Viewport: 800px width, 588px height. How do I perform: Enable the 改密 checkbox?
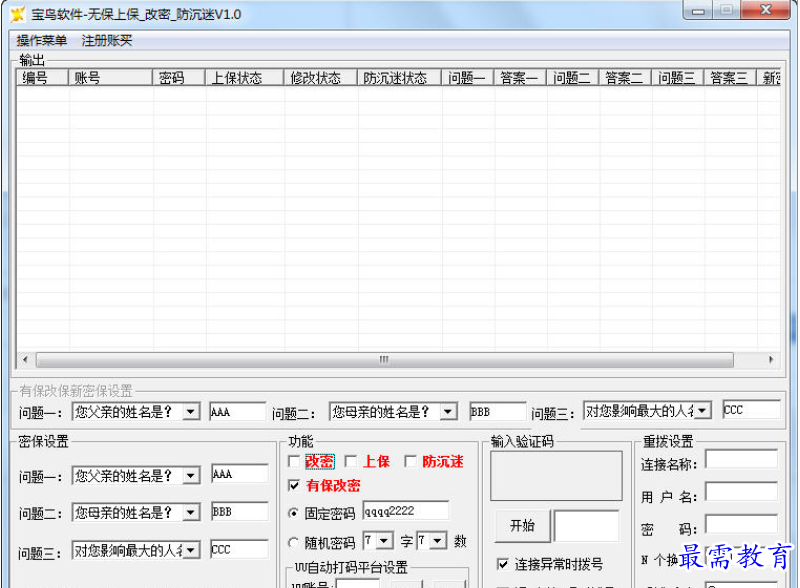[x=294, y=462]
